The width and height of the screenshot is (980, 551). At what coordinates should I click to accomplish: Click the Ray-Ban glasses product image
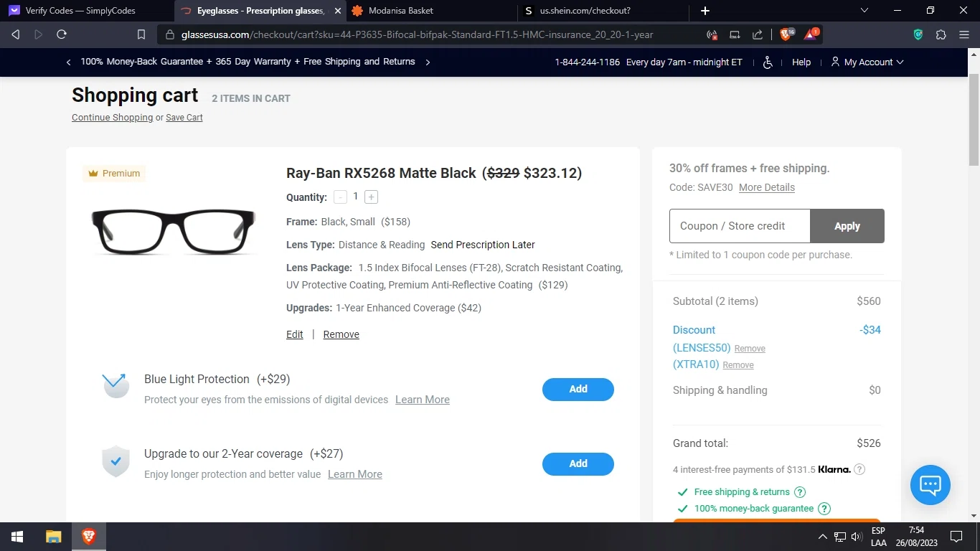174,231
